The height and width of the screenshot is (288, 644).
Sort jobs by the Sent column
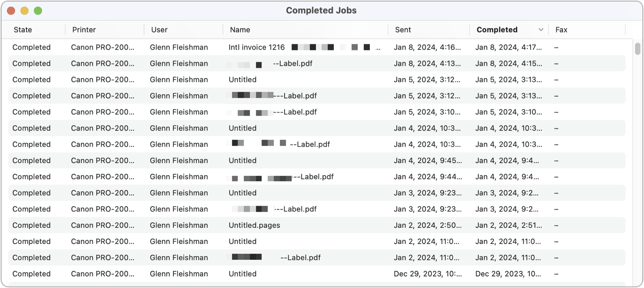tap(402, 29)
